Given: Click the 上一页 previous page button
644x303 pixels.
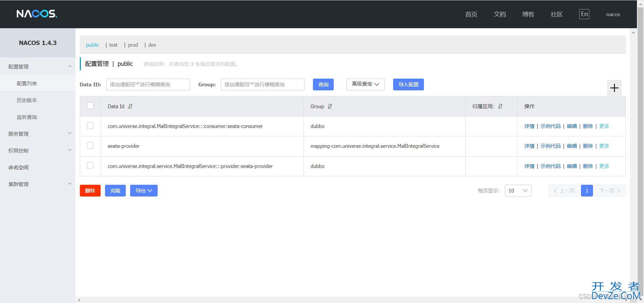Looking at the screenshot, I should (564, 190).
